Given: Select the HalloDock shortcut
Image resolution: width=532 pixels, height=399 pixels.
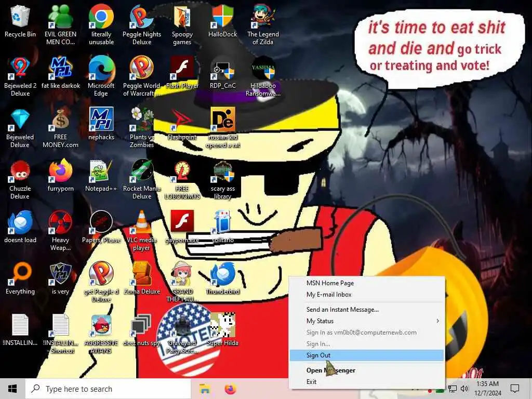Looking at the screenshot, I should [x=222, y=20].
